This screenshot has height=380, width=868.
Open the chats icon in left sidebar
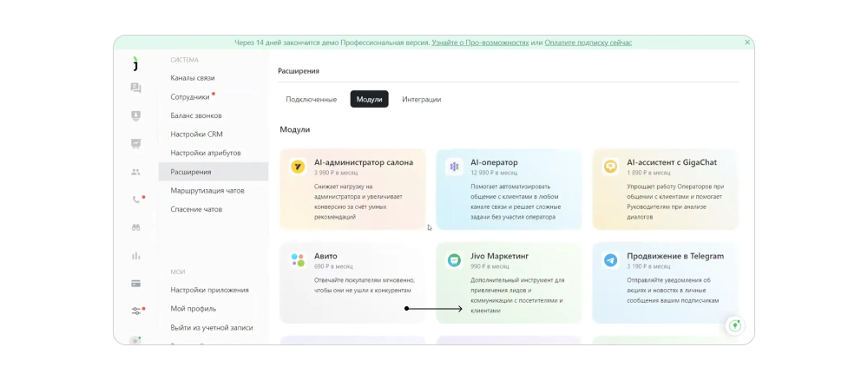coord(135,88)
